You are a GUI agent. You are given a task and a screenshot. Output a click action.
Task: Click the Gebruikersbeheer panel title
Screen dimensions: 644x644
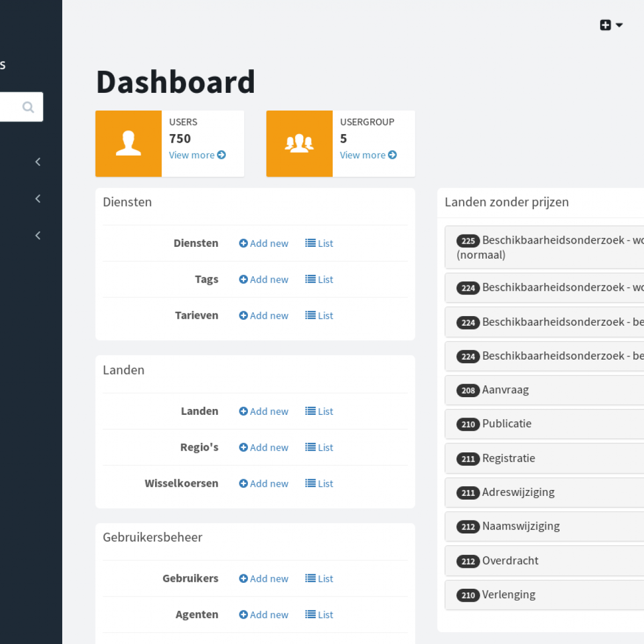click(152, 538)
